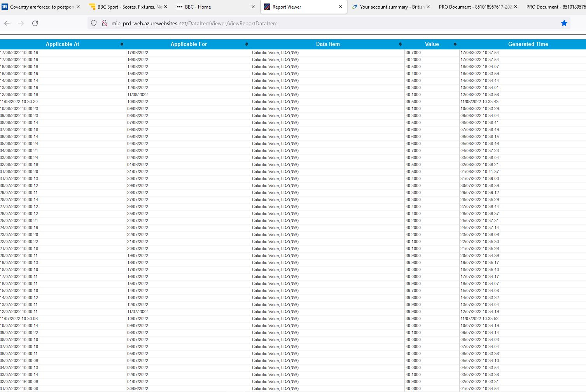Switch to BBC Sport scores tab
This screenshot has width=586, height=392.
129,7
